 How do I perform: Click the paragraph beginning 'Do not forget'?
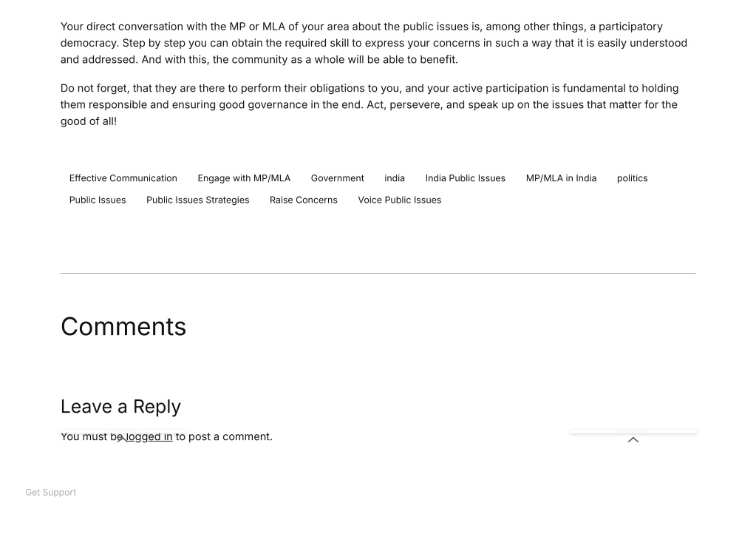pos(370,105)
